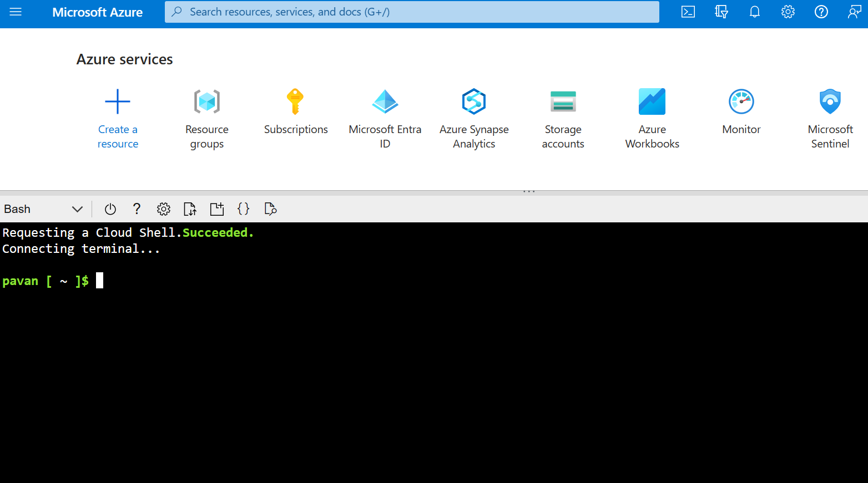
Task: Open Microsoft Sentinel service icon
Action: [830, 101]
